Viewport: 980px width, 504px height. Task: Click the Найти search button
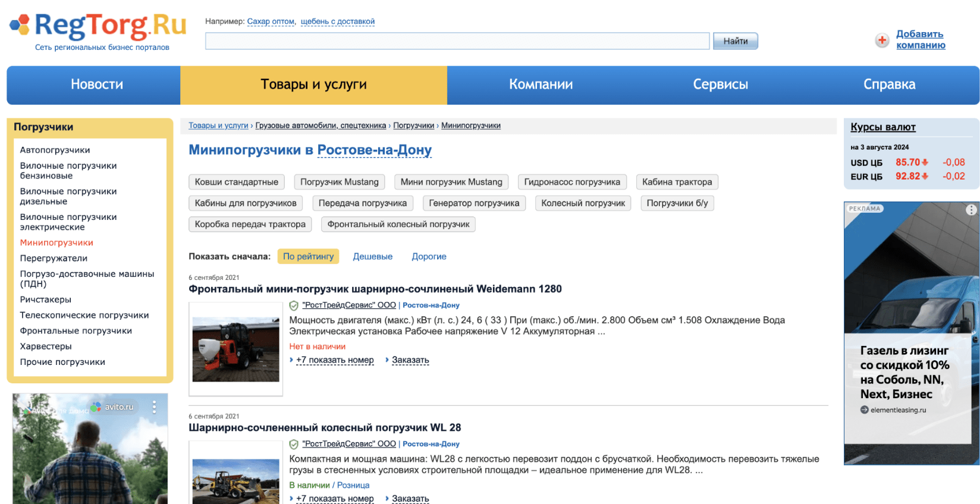[x=736, y=41]
